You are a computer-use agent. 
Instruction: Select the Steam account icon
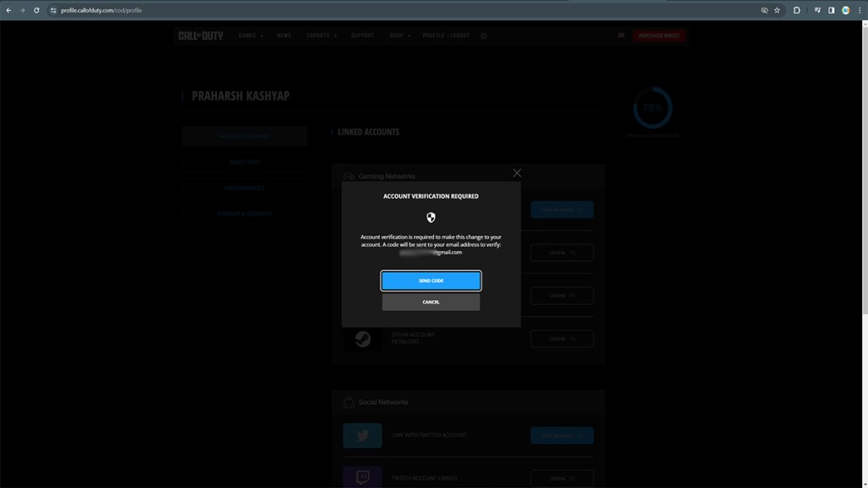[363, 339]
